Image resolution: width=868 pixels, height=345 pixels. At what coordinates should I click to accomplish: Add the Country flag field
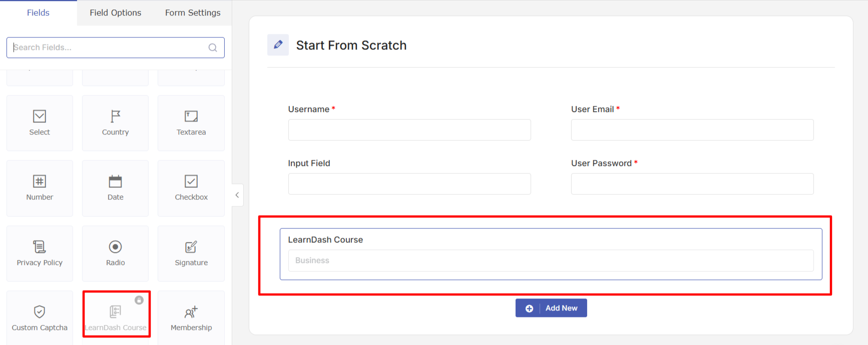tap(115, 123)
